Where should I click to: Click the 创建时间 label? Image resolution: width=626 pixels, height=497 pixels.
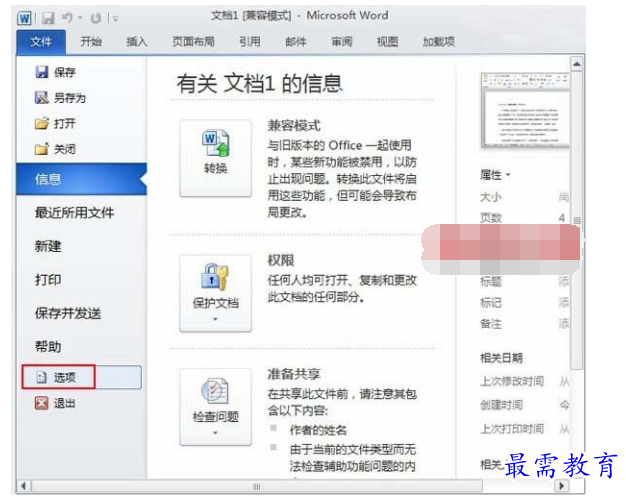pyautogui.click(x=501, y=405)
